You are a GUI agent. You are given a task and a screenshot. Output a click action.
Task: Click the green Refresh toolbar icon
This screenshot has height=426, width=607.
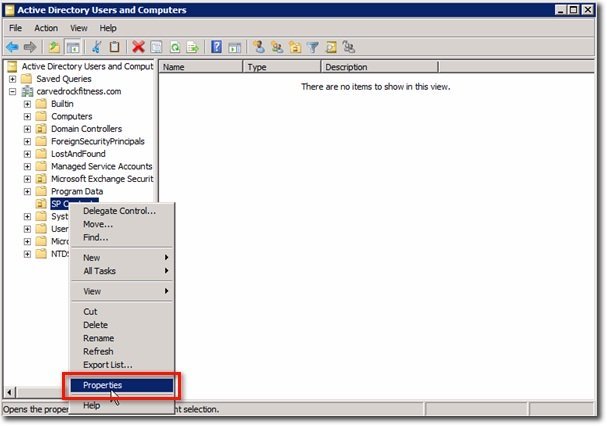(x=175, y=47)
